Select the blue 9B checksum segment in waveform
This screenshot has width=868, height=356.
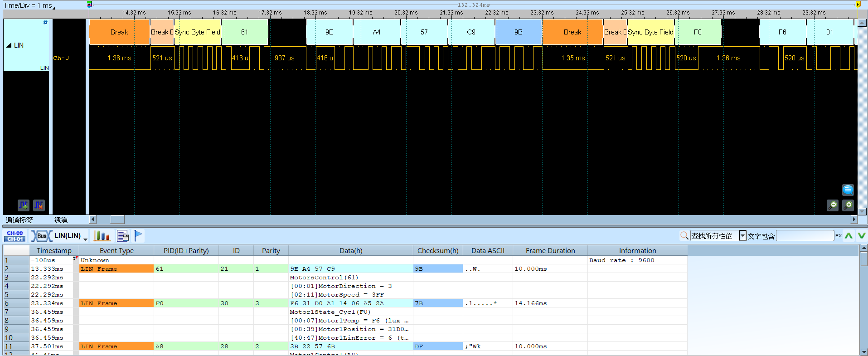[519, 32]
